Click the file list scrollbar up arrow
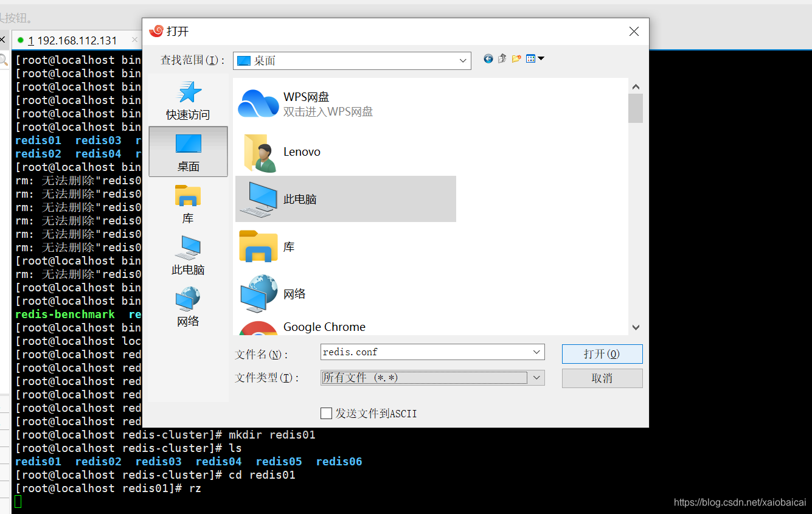 point(636,87)
